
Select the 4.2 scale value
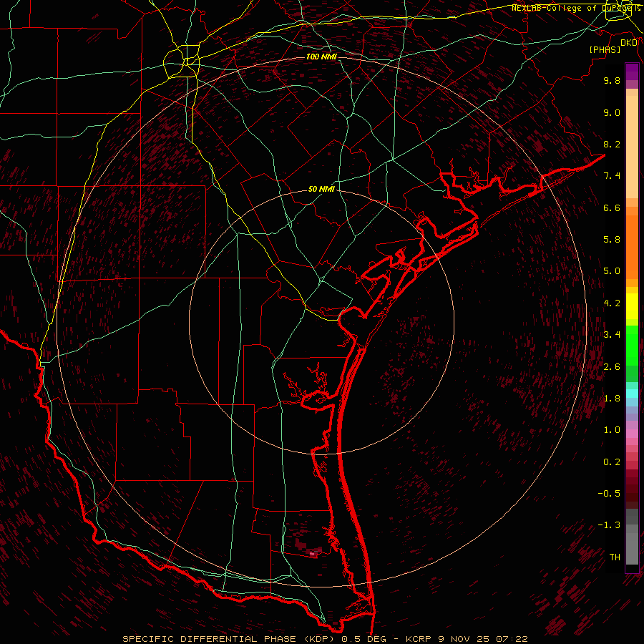(612, 303)
